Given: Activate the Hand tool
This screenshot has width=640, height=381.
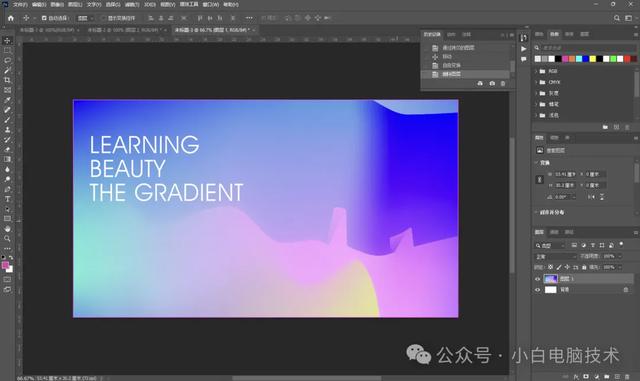Looking at the screenshot, I should point(7,229).
